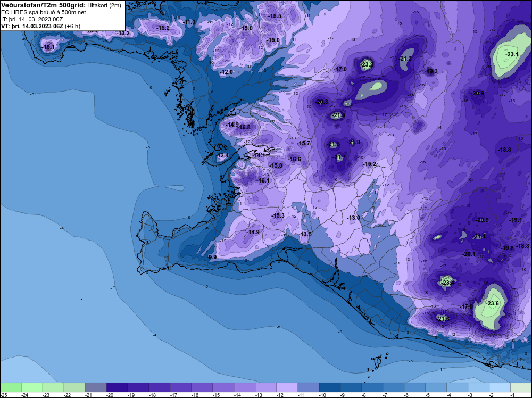Click the legend swatch labeled -19
This screenshot has height=398, width=532.
point(138,387)
